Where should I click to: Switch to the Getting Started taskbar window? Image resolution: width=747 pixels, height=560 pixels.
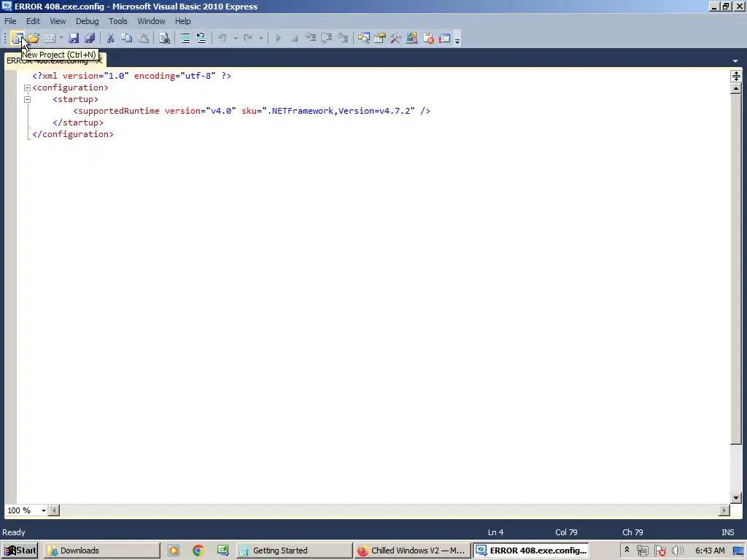click(x=295, y=551)
